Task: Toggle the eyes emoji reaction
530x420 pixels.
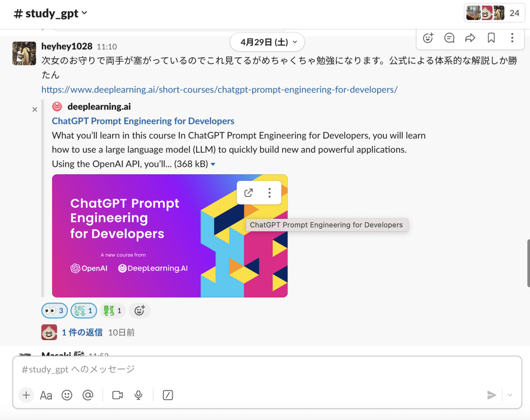Action: (55, 311)
